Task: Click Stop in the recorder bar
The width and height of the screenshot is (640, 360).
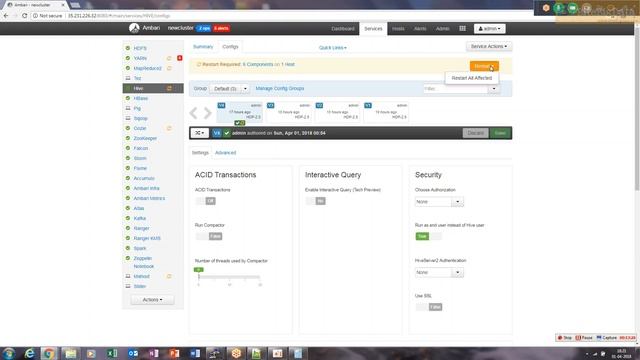Action: point(565,338)
